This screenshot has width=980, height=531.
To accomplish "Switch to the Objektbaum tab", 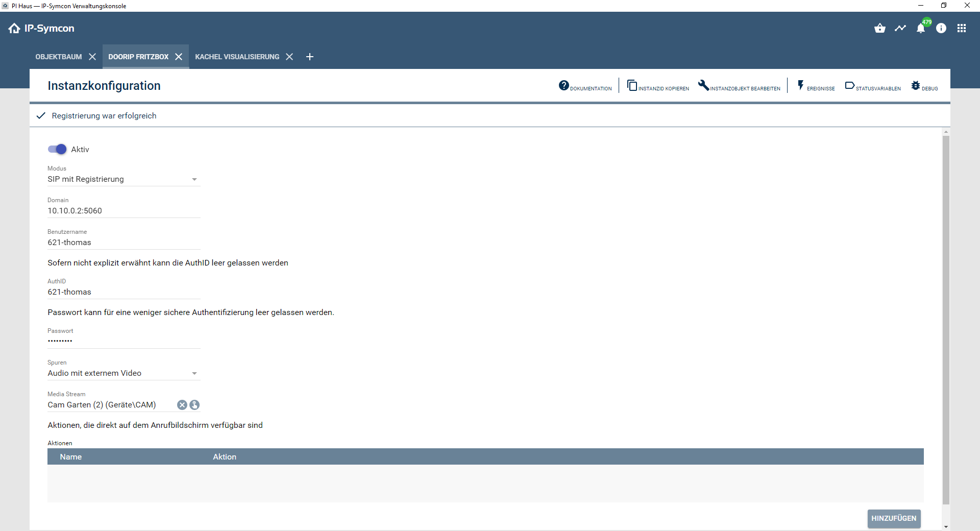I will click(59, 57).
